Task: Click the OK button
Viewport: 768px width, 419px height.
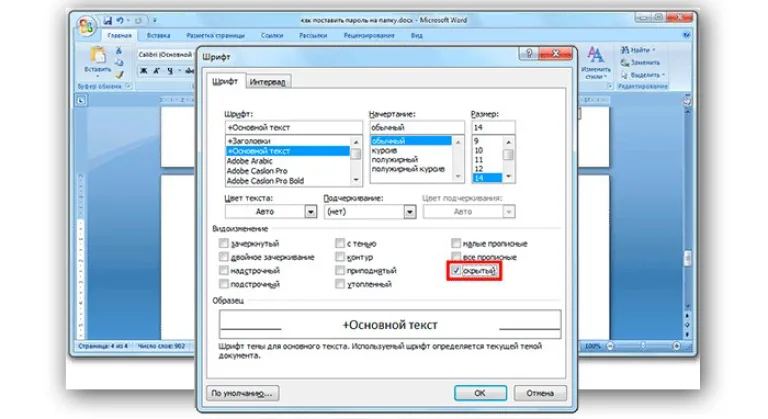Action: click(480, 393)
